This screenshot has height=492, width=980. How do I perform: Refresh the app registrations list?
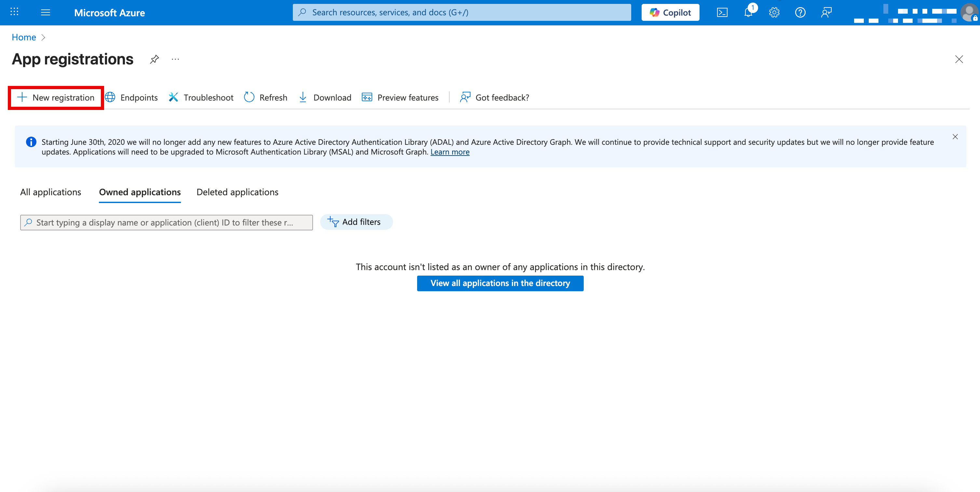pos(265,97)
